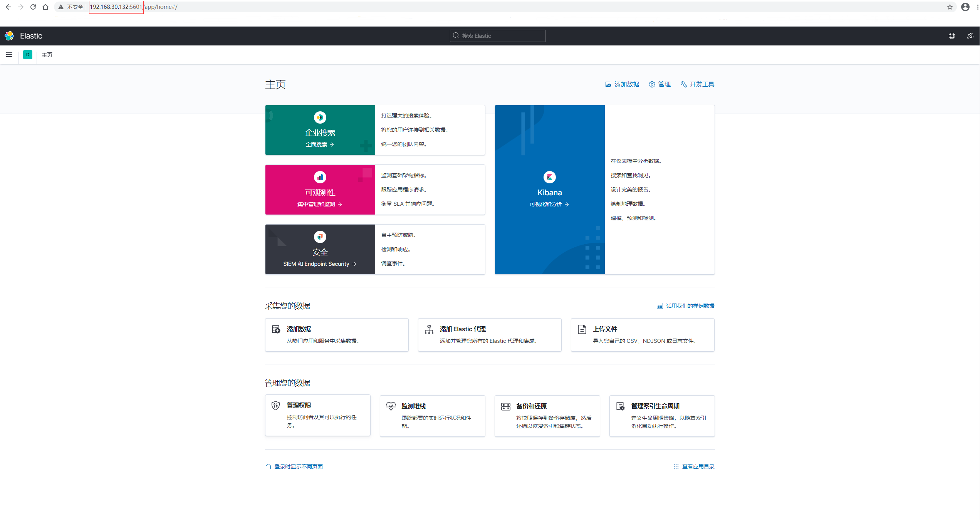
Task: Click the Kibana logo icon
Action: point(549,177)
